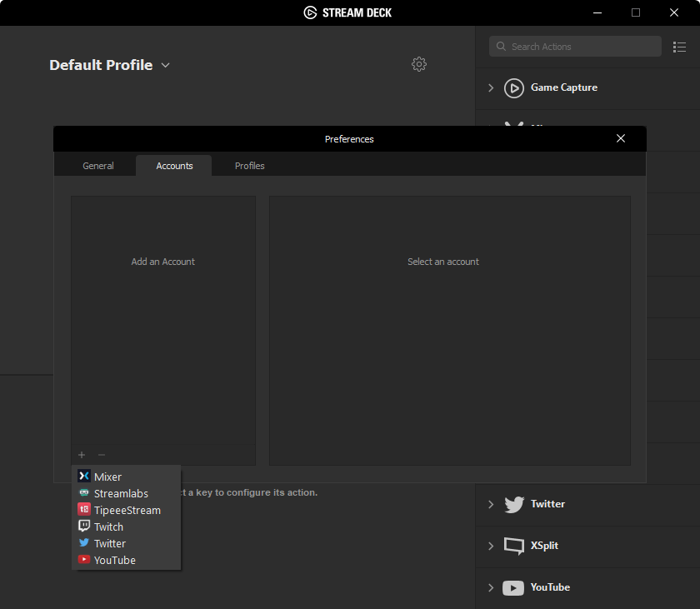Click the Twitter label in actions list
The image size is (700, 609).
[x=547, y=504]
